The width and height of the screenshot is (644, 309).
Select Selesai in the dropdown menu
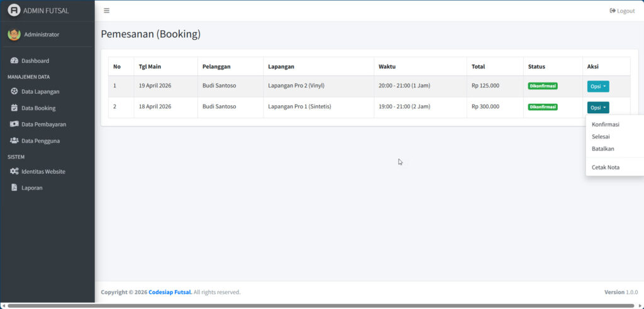pyautogui.click(x=600, y=137)
